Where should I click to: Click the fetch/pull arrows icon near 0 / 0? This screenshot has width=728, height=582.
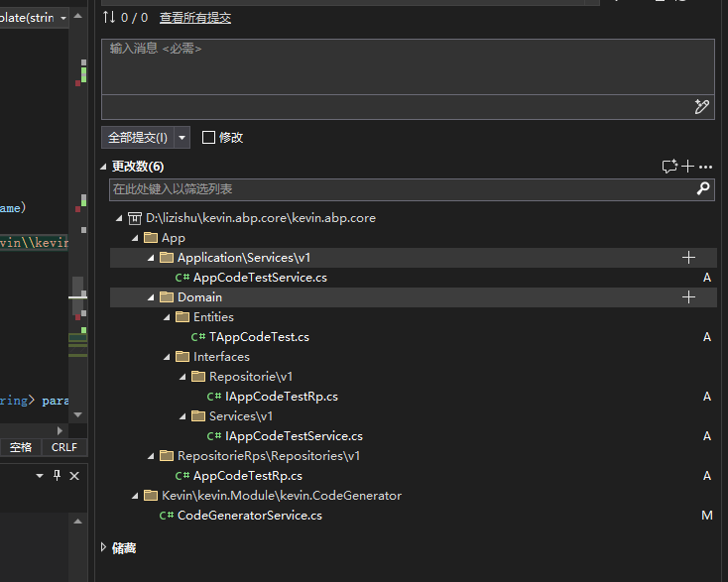pyautogui.click(x=109, y=17)
